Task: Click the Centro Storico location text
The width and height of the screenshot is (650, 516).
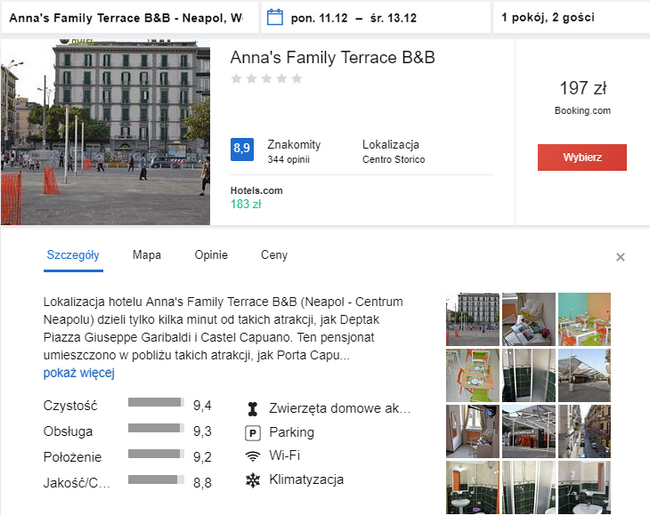Action: pyautogui.click(x=393, y=160)
